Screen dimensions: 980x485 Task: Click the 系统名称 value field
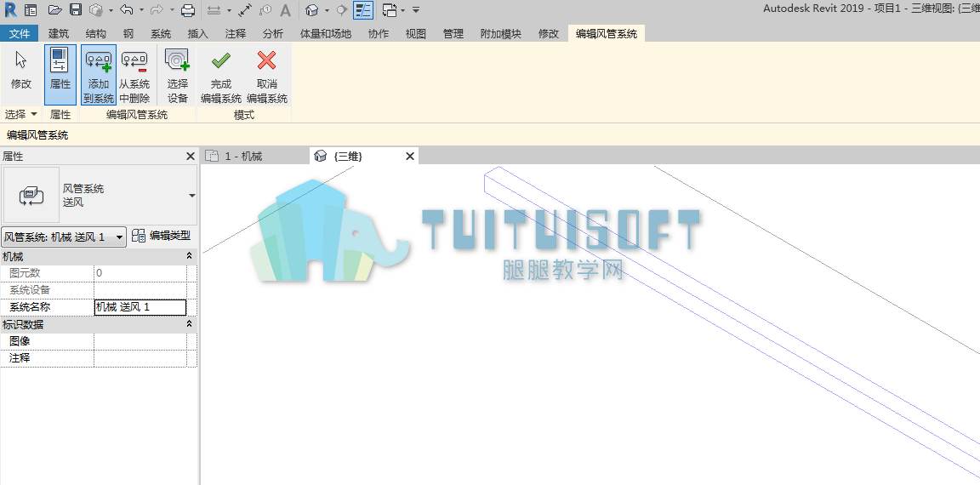pos(140,307)
